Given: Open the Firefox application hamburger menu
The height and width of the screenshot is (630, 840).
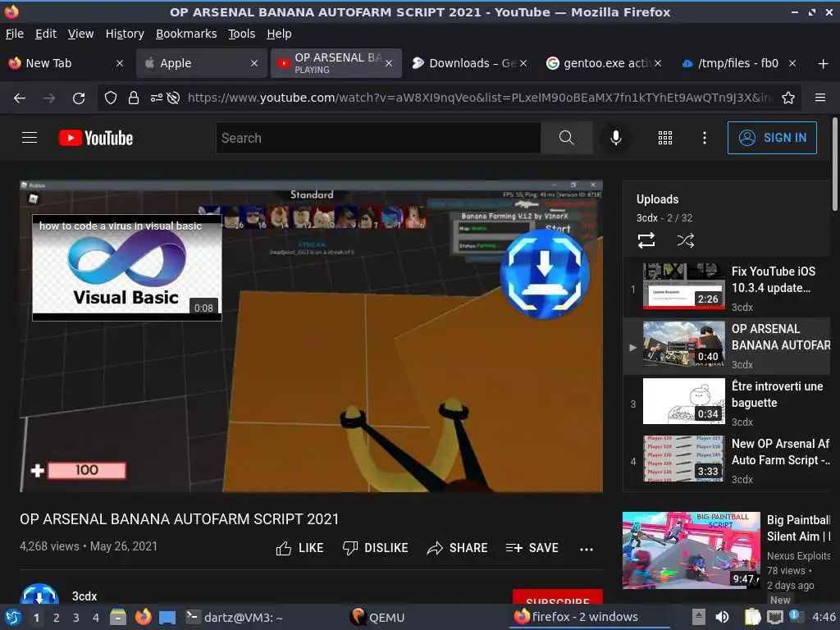Looking at the screenshot, I should coord(820,98).
